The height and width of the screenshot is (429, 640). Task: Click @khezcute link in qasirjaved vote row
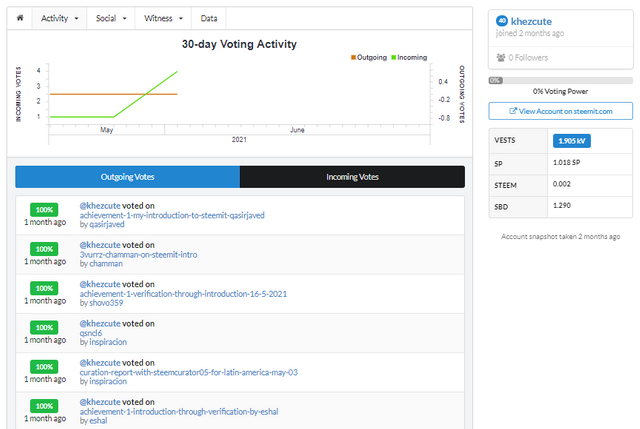[100, 206]
